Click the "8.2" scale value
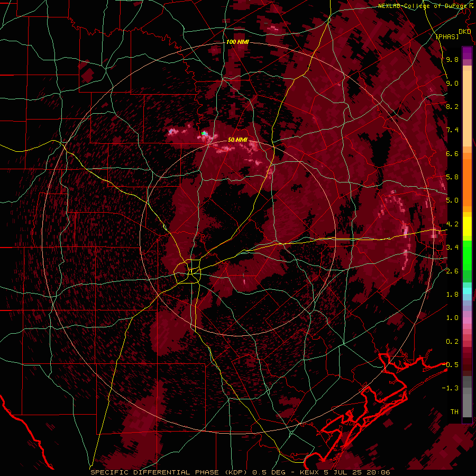 pos(452,106)
